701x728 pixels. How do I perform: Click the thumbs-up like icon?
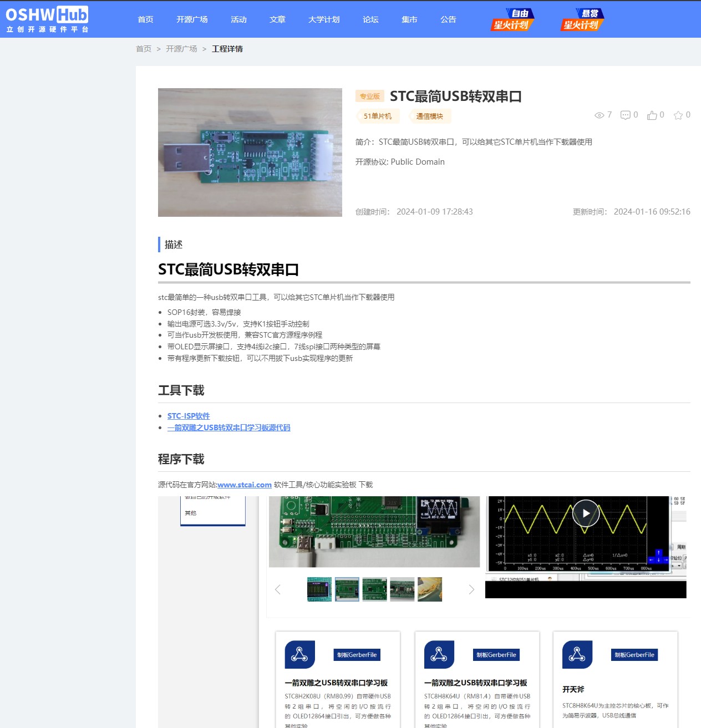click(652, 115)
